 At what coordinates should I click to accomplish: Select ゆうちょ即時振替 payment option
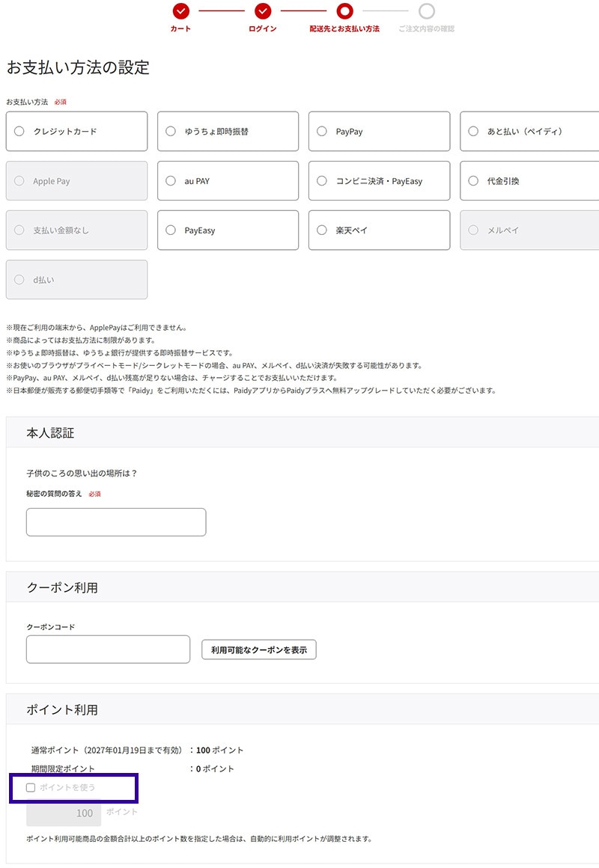(228, 132)
